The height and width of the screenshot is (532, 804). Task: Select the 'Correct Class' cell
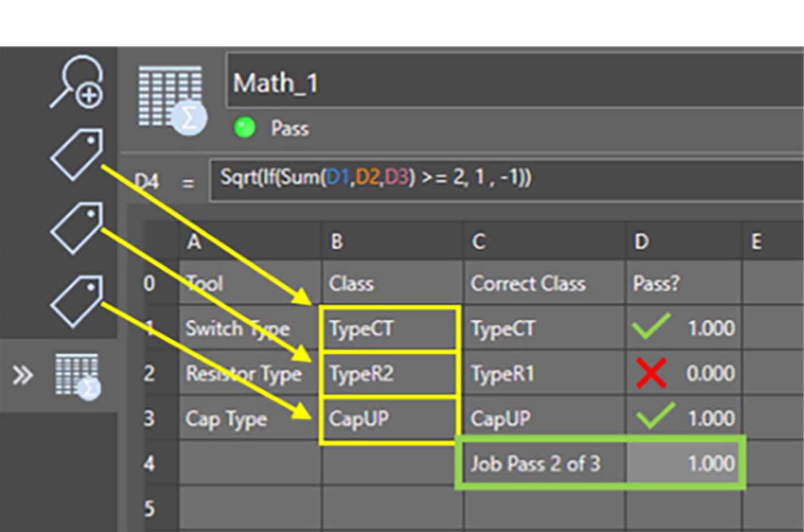click(545, 283)
